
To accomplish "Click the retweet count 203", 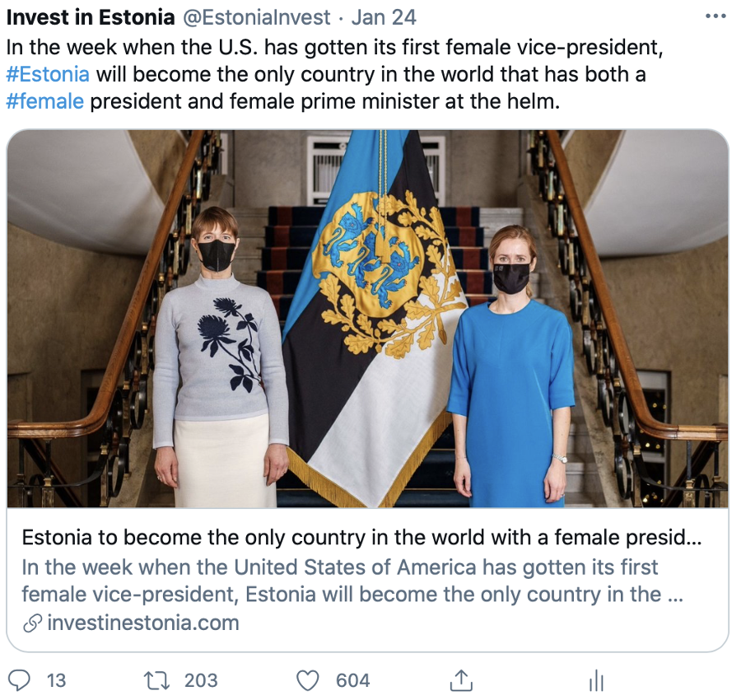I will click(201, 680).
